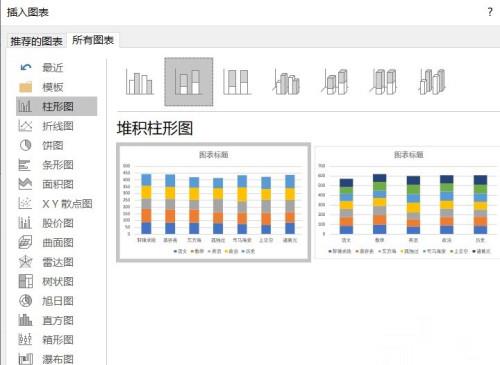This screenshot has height=365, width=500.
Task: Select the 面积图 area chart category
Action: [x=57, y=184]
